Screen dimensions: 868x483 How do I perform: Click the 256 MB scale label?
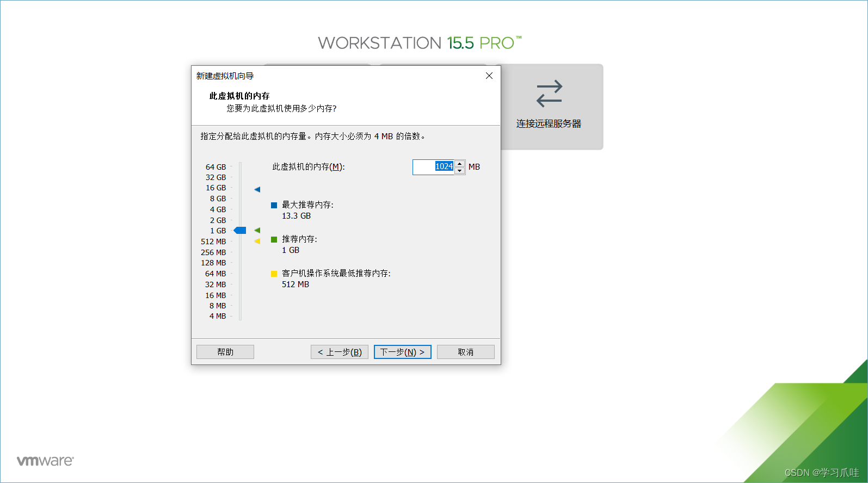click(x=213, y=252)
